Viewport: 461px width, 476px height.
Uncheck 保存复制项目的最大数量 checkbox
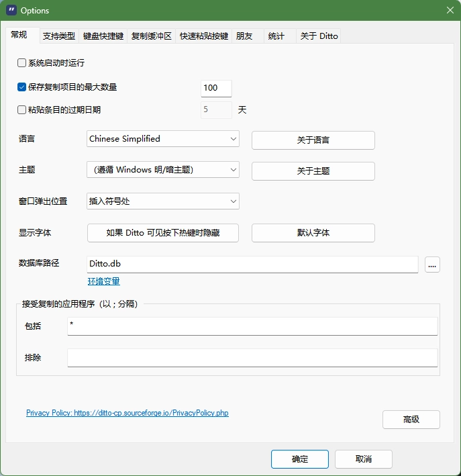(21, 87)
